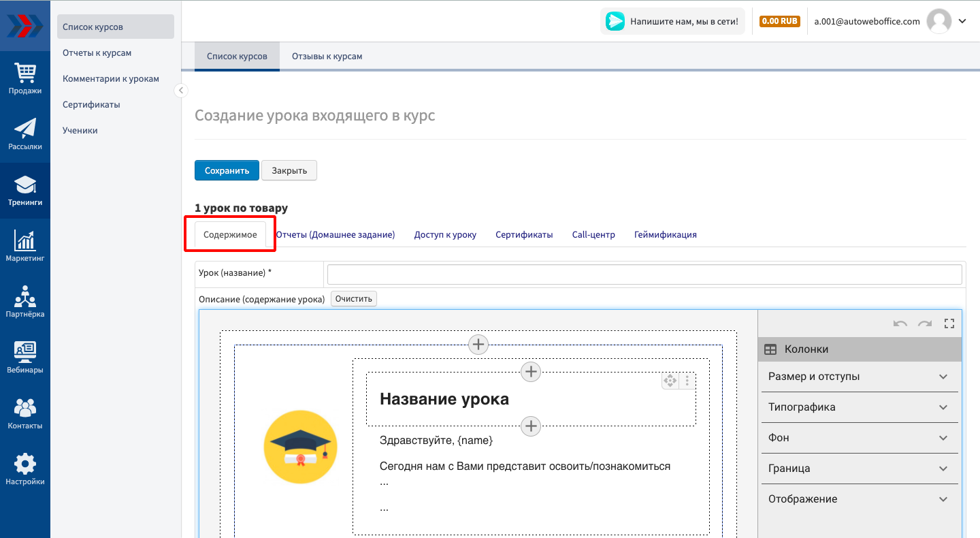This screenshot has height=538, width=980.
Task: Switch to Отзывы к курсам tab
Action: tap(327, 57)
